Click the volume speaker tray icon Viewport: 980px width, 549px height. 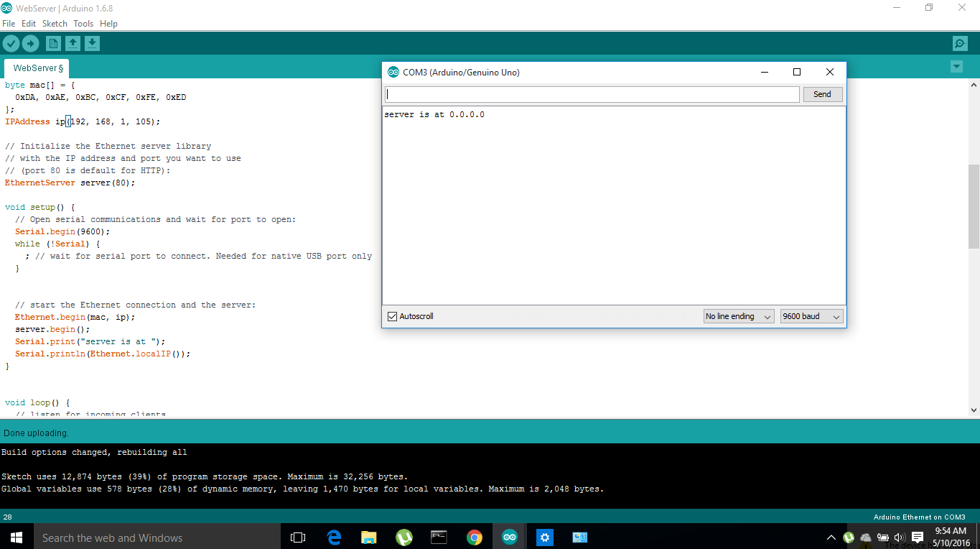point(900,537)
